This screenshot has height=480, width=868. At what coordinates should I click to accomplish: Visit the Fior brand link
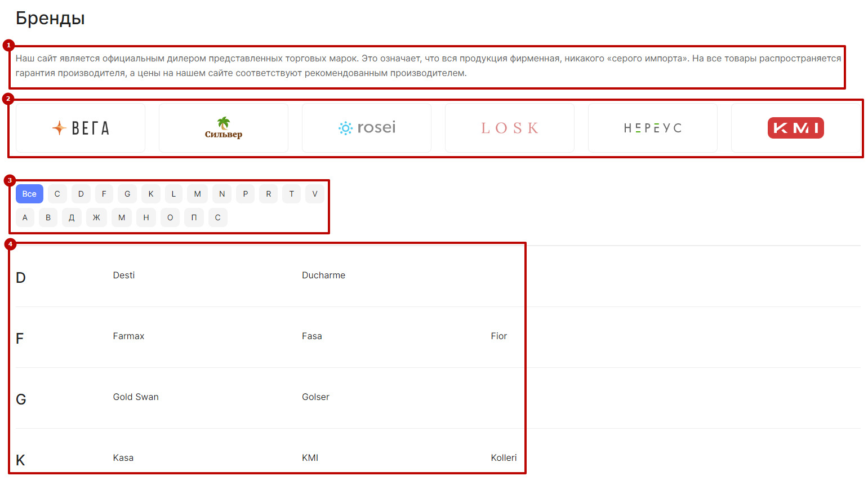[499, 336]
